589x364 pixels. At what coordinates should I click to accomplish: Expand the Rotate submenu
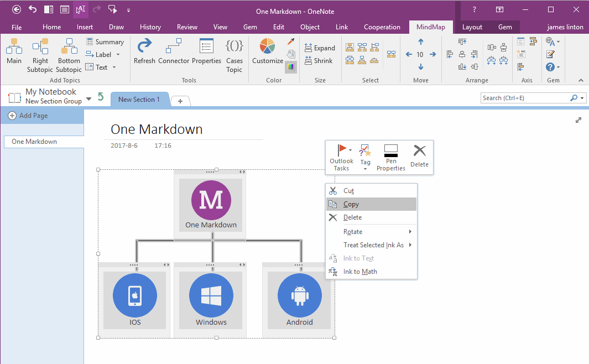[410, 231]
